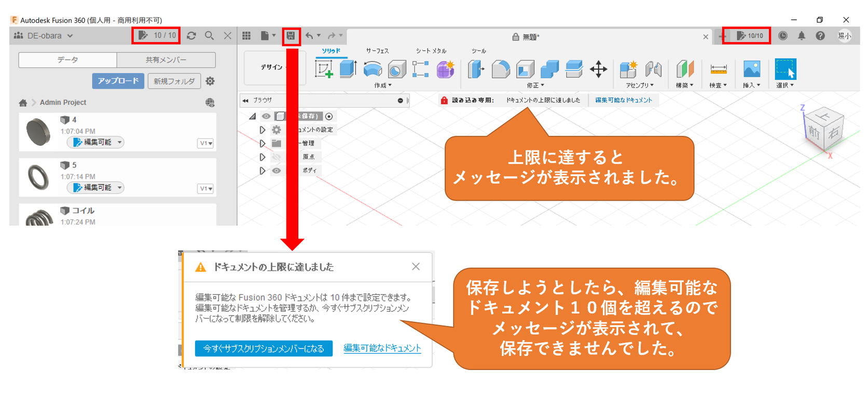Click the 新規フォルダ button
Screen dimensions: 868x398
click(x=174, y=81)
